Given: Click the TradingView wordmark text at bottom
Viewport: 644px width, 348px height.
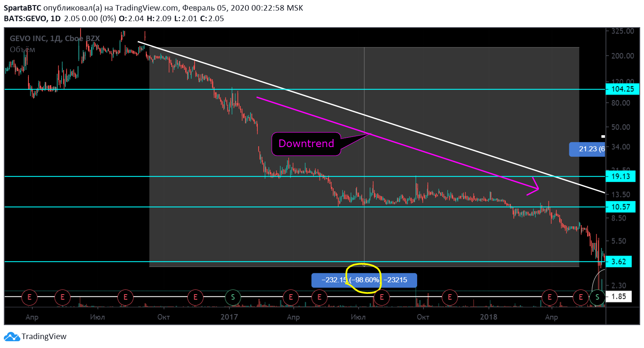Looking at the screenshot, I should click(44, 337).
